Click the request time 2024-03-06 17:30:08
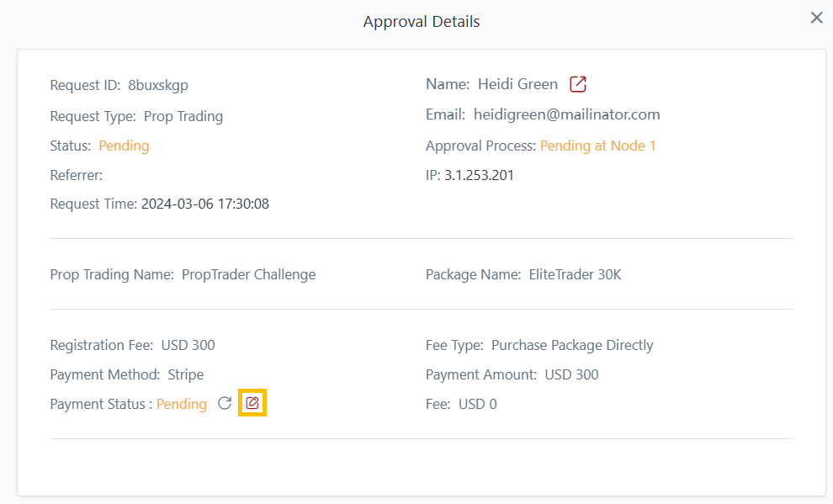The width and height of the screenshot is (833, 504). (204, 204)
